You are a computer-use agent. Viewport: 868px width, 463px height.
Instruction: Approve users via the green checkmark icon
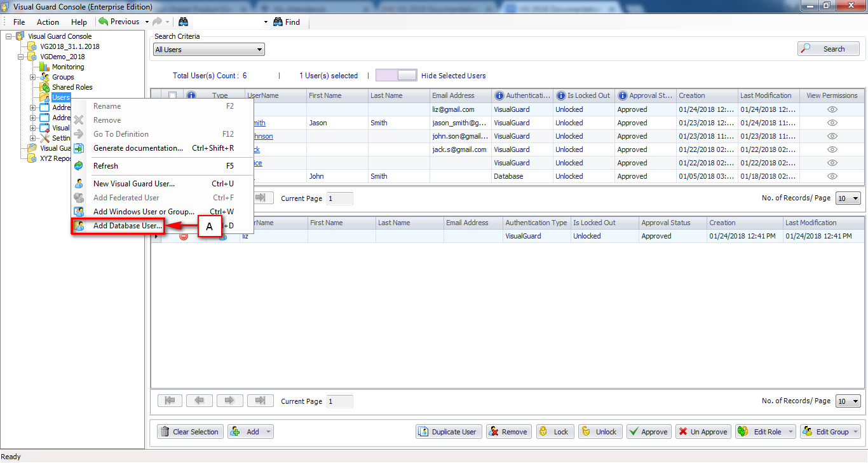(x=634, y=431)
